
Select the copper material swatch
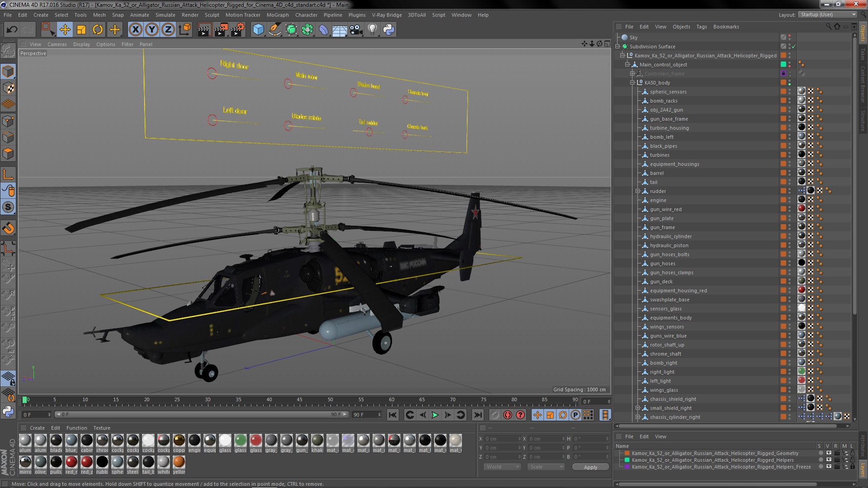(179, 440)
